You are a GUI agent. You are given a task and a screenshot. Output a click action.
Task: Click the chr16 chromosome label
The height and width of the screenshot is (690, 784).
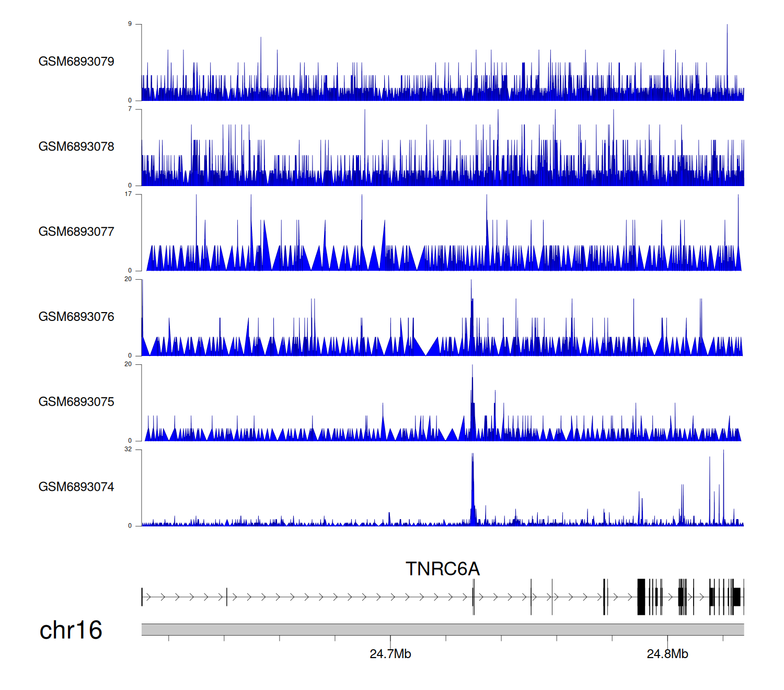(71, 630)
